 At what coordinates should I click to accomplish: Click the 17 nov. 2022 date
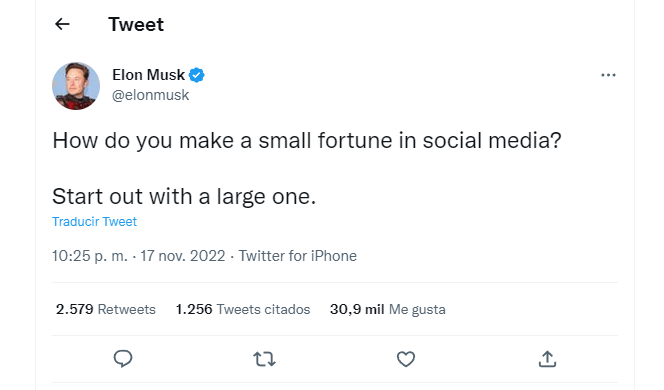click(183, 256)
